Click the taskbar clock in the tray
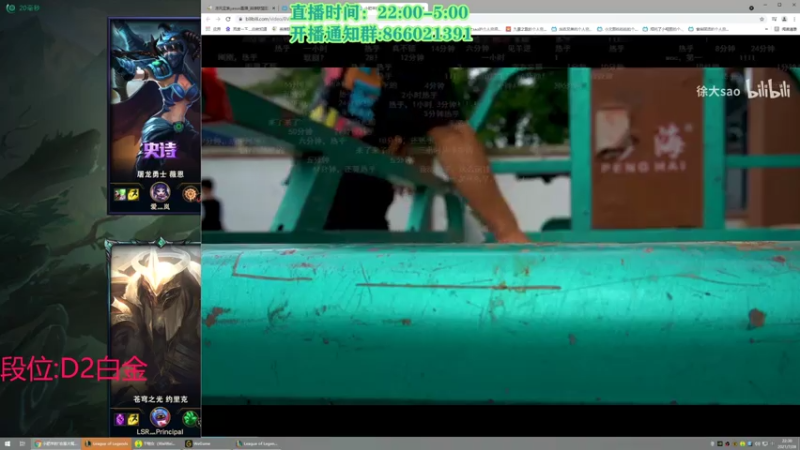Image resolution: width=800 pixels, height=450 pixels. click(787, 443)
